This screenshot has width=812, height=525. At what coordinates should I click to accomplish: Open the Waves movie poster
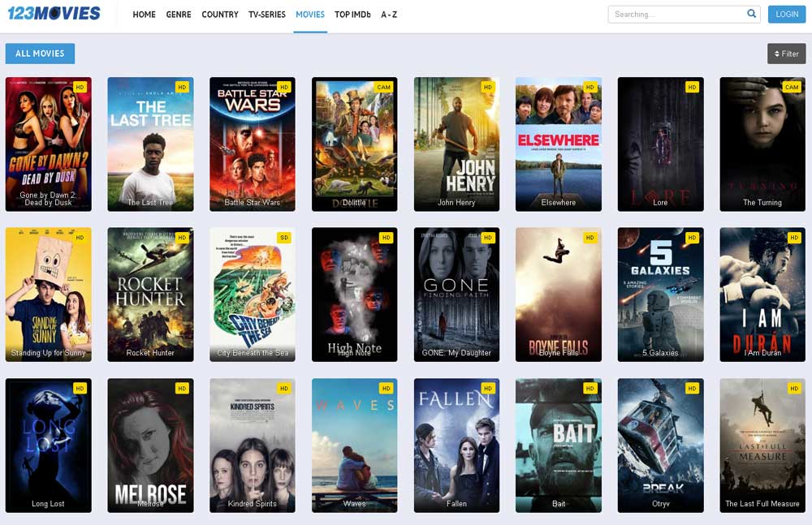(x=354, y=445)
